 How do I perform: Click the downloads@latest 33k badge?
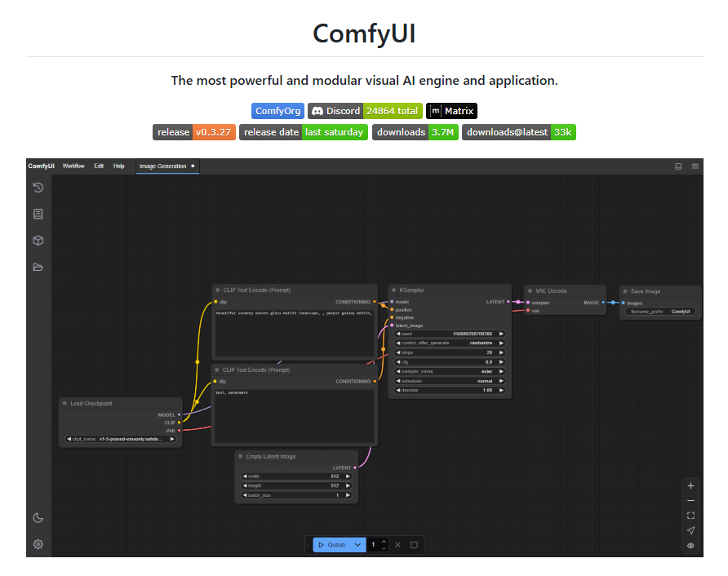point(519,132)
